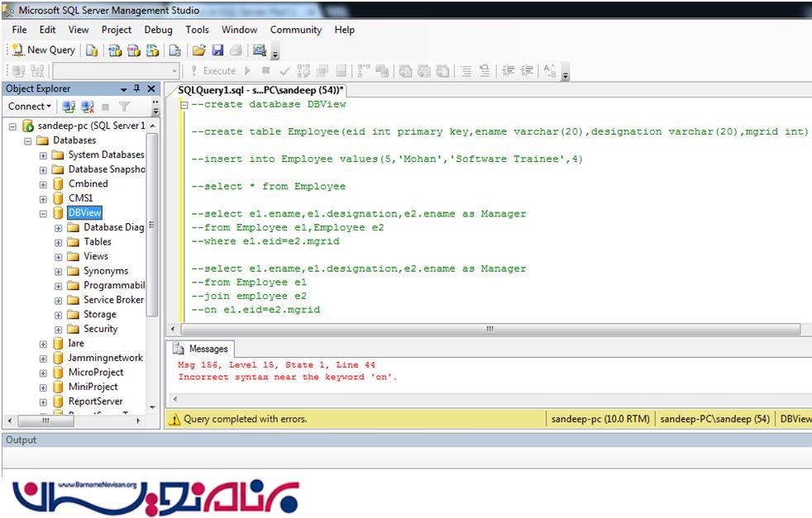812x518 pixels.
Task: Click the Save floppy disk icon
Action: pos(217,50)
